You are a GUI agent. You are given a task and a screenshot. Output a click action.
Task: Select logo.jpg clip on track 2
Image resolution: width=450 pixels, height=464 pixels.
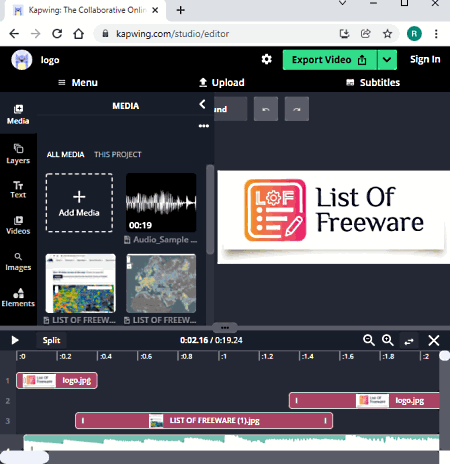tap(364, 401)
